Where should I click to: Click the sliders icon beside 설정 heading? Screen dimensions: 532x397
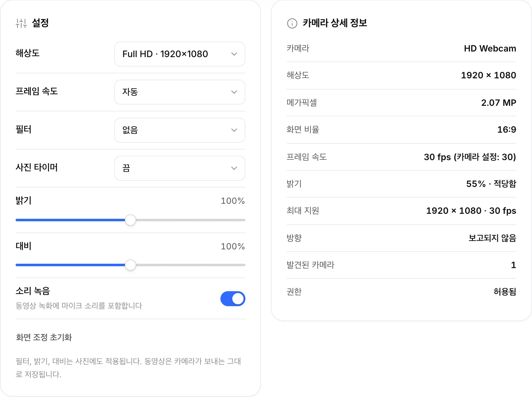click(x=21, y=23)
